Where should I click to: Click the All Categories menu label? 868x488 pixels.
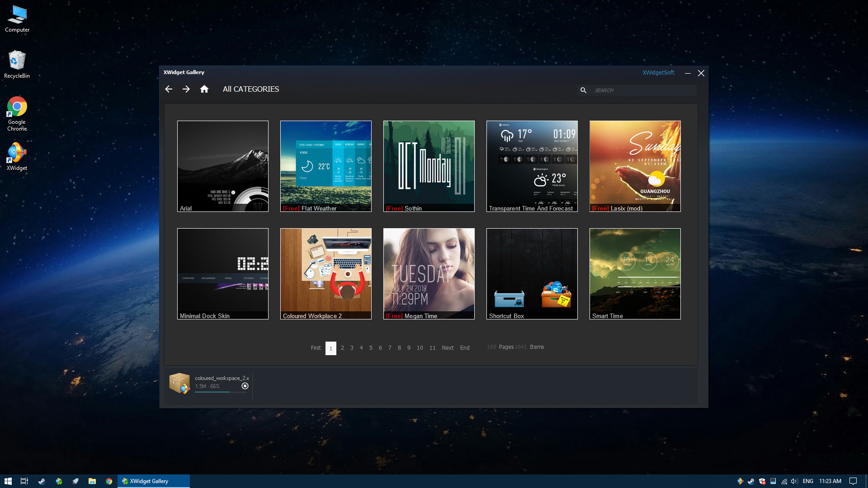tap(250, 89)
